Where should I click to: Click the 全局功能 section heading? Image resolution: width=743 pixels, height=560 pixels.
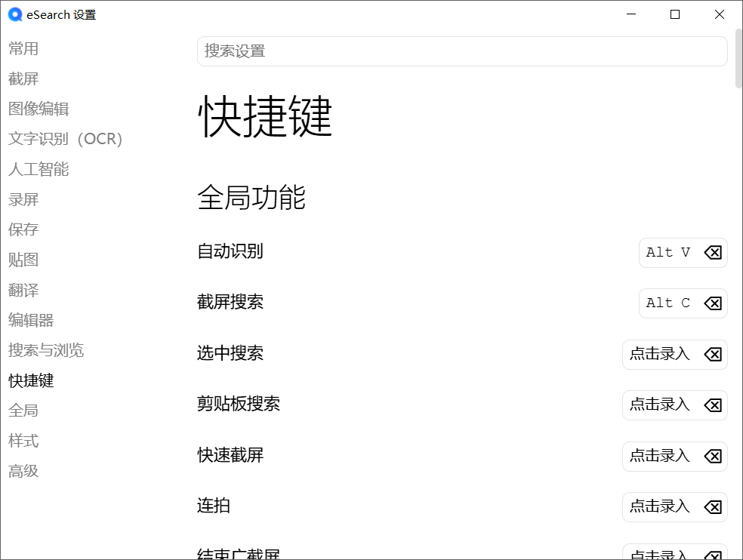point(251,198)
